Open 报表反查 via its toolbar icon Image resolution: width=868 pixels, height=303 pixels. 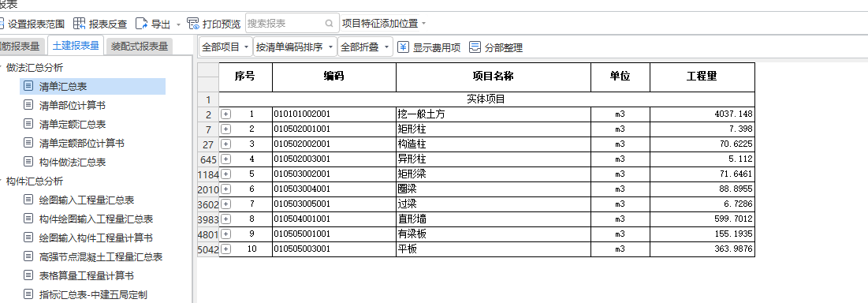[x=79, y=24]
